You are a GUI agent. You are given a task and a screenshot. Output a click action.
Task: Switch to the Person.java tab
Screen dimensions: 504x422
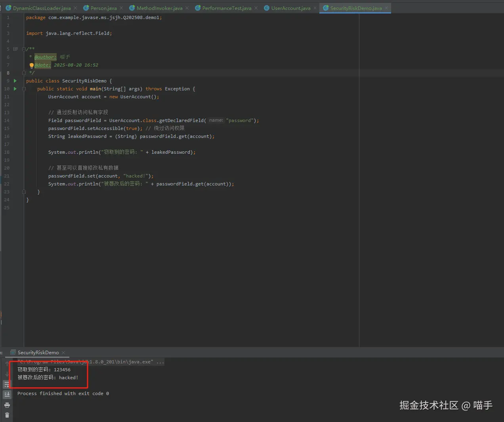(x=103, y=8)
